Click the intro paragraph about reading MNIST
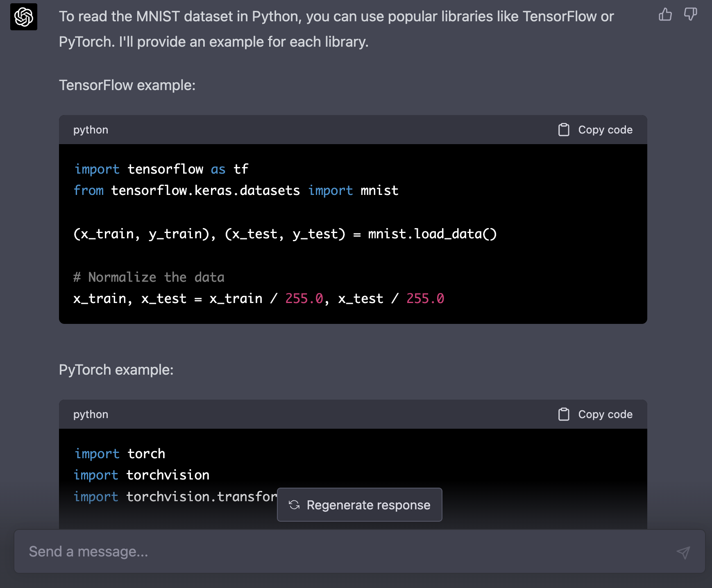 [x=336, y=29]
